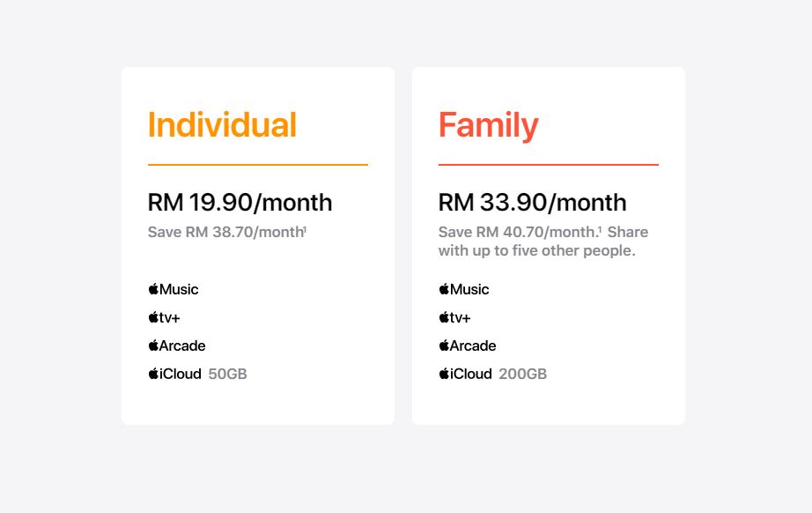Click the iCloud logo in the Individual plan
The width and height of the screenshot is (812, 513).
pyautogui.click(x=174, y=374)
